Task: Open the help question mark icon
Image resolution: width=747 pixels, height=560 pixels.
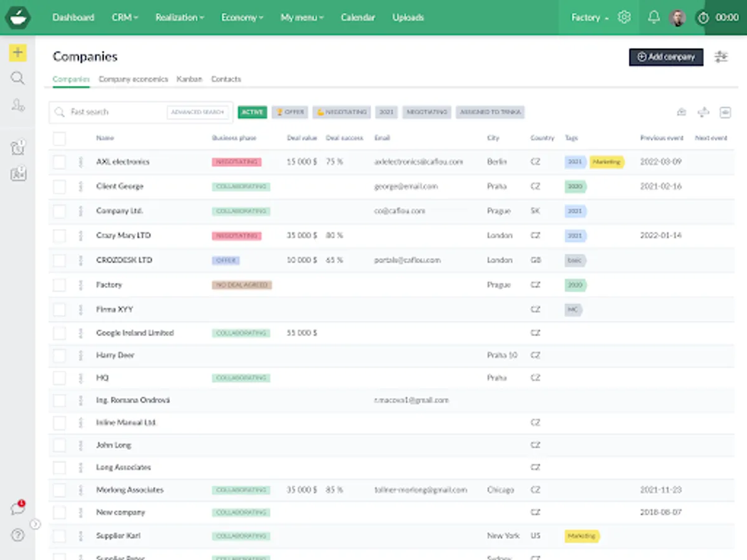Action: pos(17,534)
